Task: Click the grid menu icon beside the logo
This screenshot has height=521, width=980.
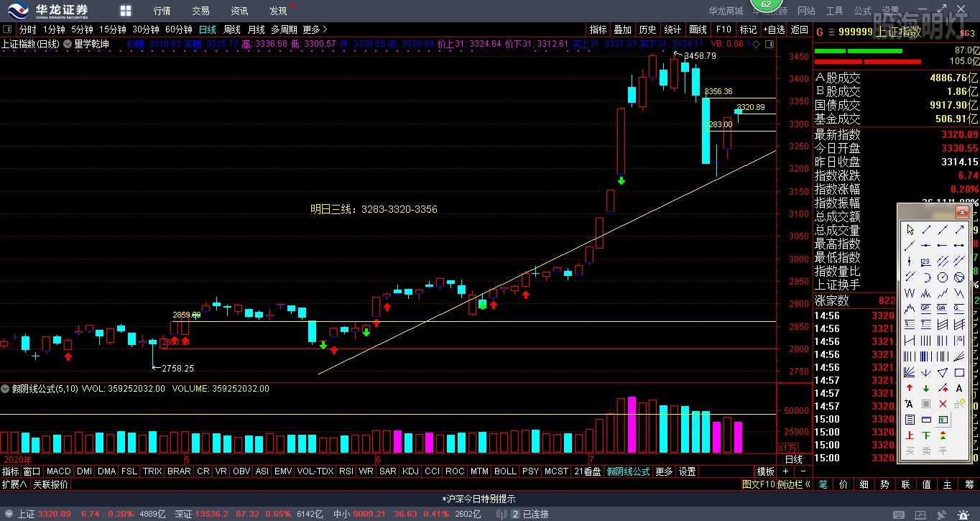Action: 126,10
